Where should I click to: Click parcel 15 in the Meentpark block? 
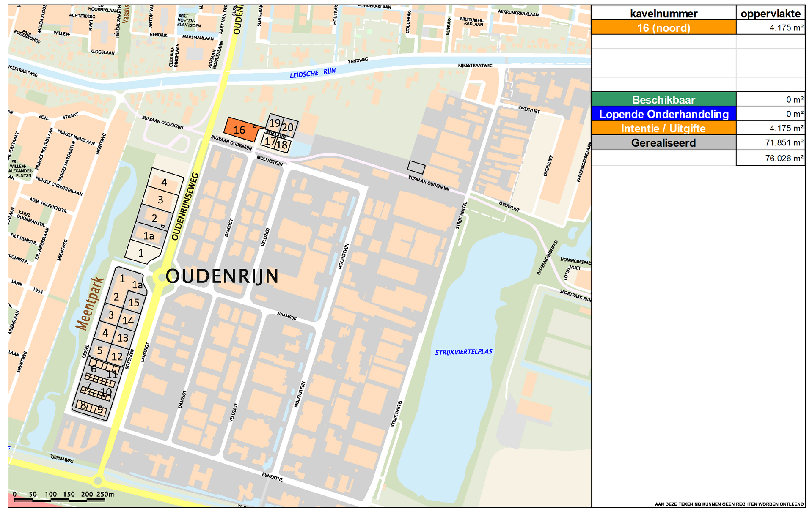[x=134, y=303]
